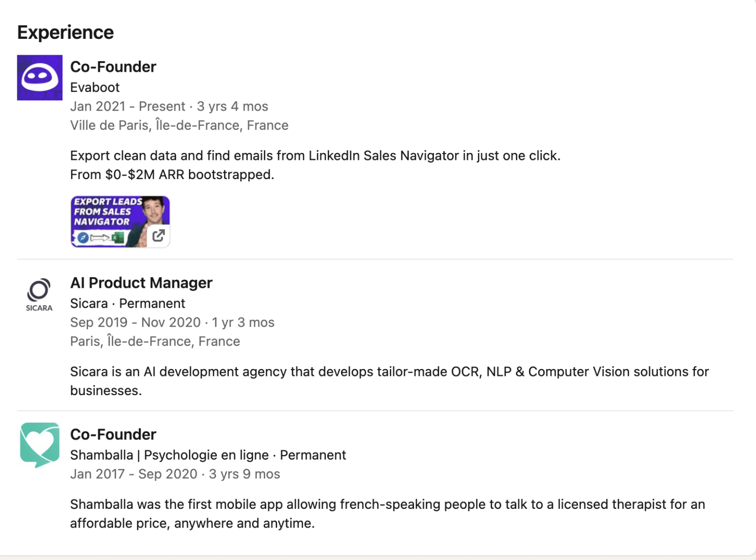Click the Ville de Paris location text
Viewport: 756px width, 560px height.
[179, 125]
